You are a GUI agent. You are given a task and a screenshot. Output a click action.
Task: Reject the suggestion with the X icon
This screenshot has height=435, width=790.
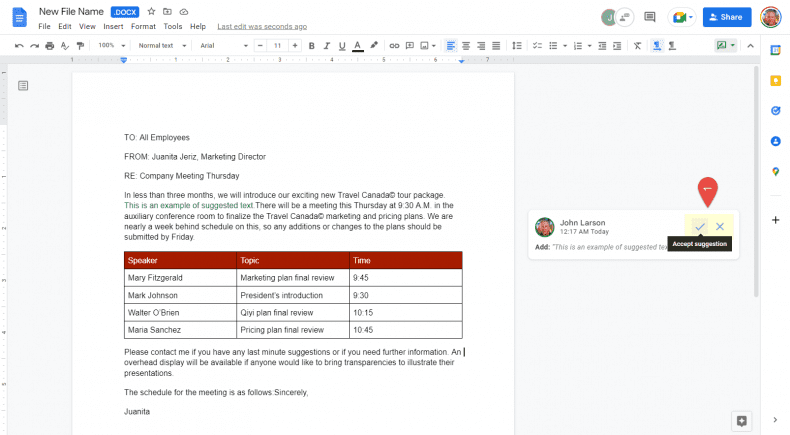[x=720, y=227]
